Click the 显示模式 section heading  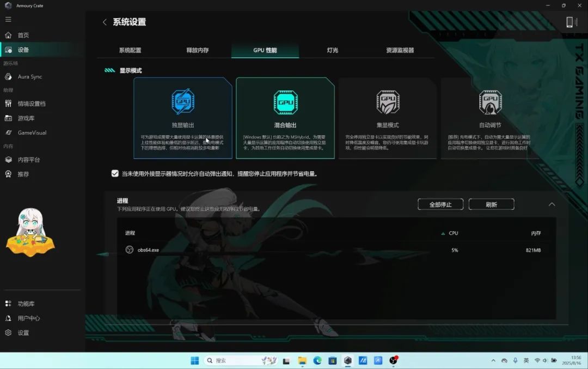coord(131,70)
